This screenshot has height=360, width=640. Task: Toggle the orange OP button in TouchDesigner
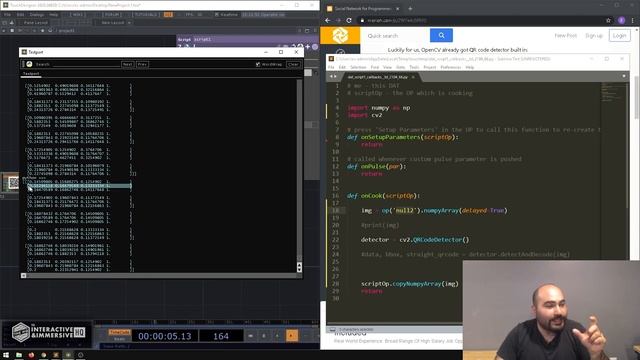[168, 14]
